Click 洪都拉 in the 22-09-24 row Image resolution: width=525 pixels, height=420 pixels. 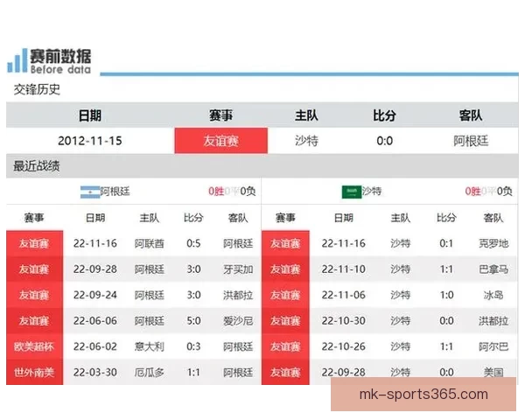238,295
